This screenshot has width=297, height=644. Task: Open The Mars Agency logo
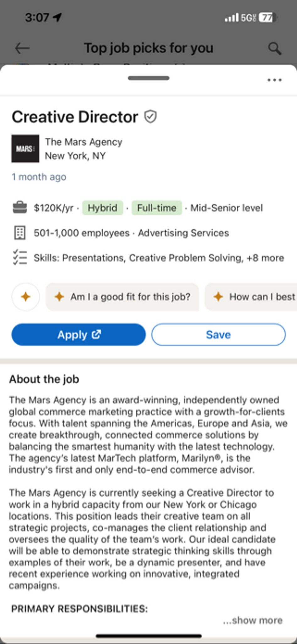25,149
